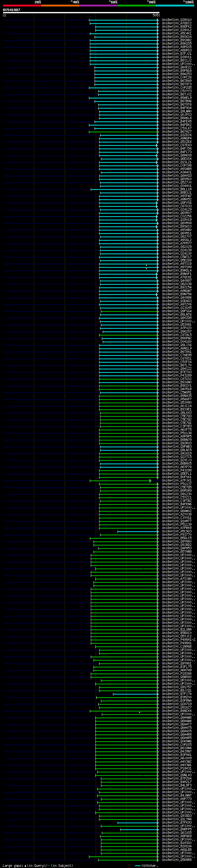Select UniRef100_A9PGS5 entry
197x868 pixels.
click(x=177, y=47)
